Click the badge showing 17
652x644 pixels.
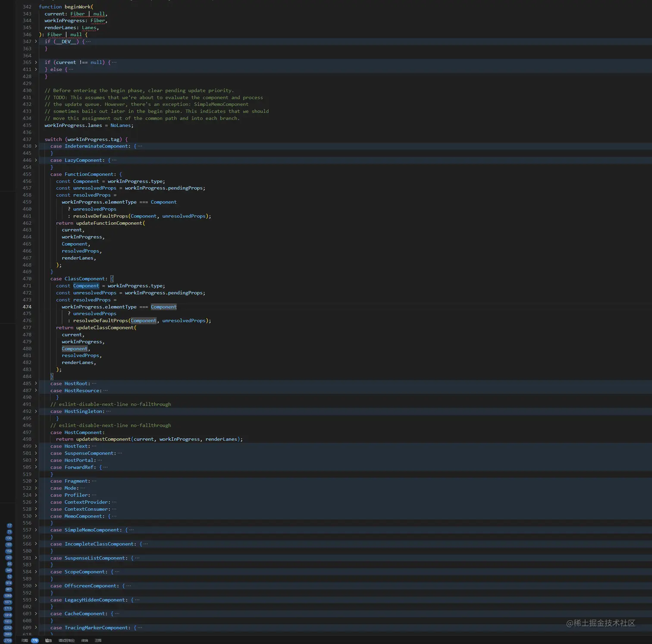pyautogui.click(x=9, y=525)
